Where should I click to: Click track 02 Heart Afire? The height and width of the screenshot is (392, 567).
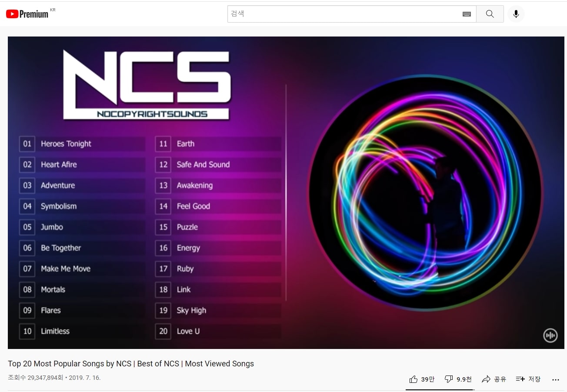click(82, 165)
